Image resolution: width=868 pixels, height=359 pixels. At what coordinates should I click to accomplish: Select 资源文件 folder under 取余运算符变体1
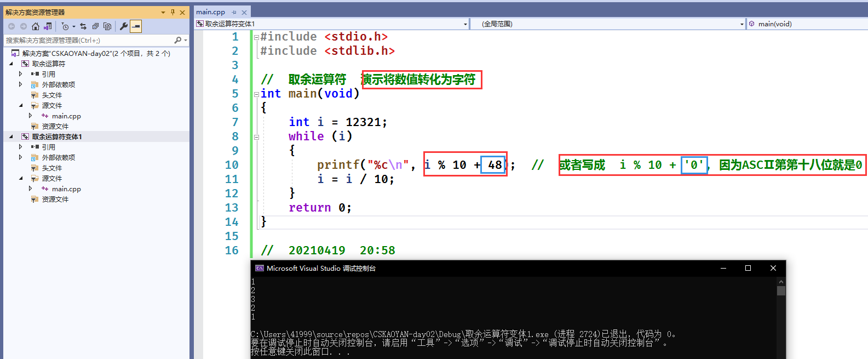[x=55, y=199]
